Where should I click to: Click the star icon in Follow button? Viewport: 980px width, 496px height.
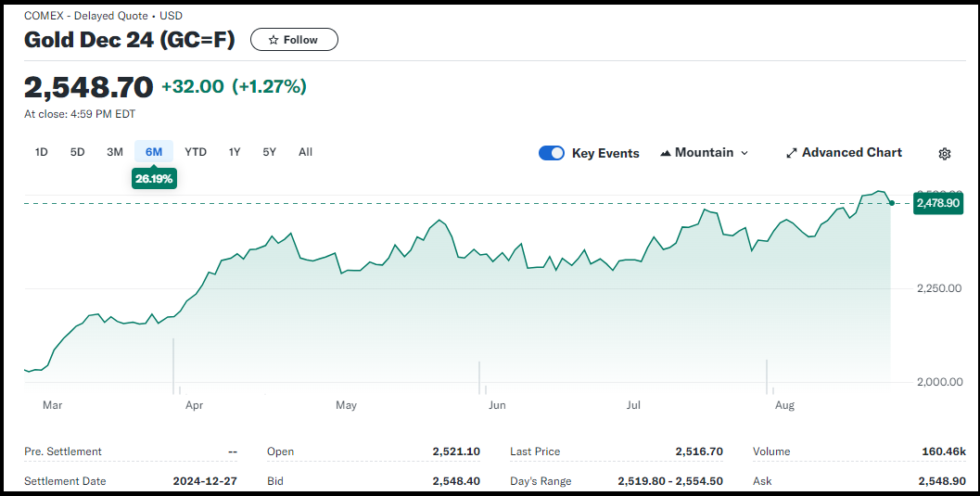click(274, 40)
